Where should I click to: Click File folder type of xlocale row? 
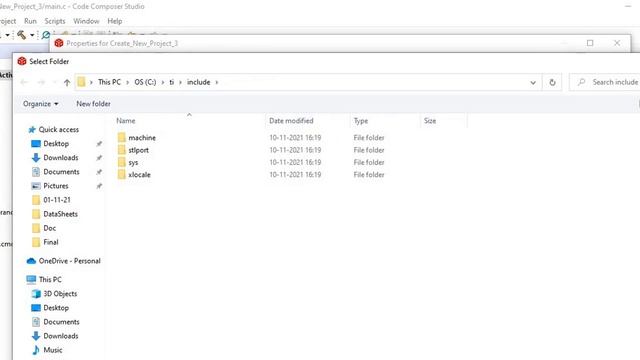(x=369, y=175)
